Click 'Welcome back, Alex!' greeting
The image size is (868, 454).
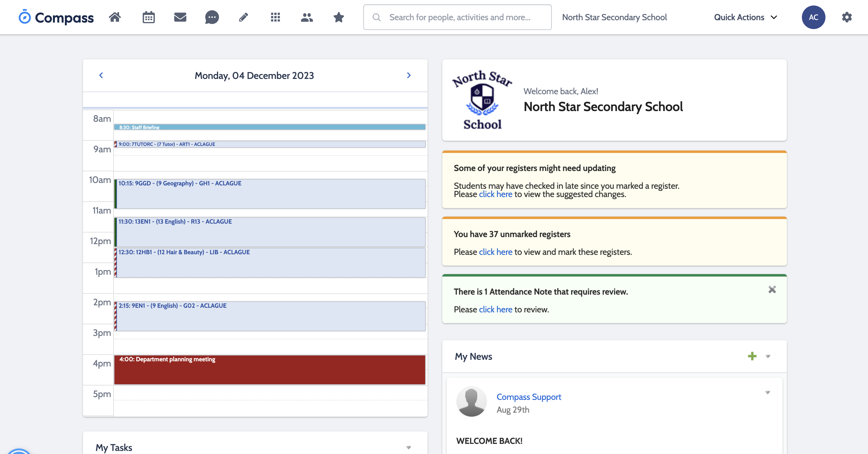[x=561, y=91]
